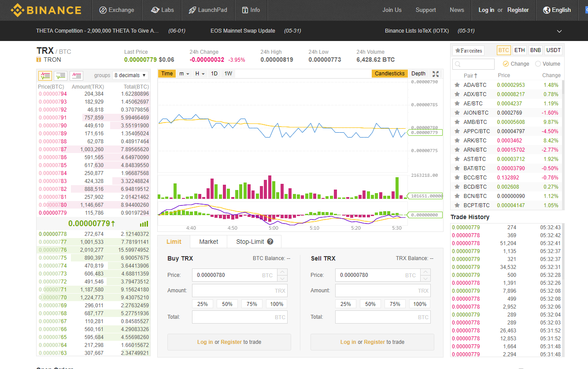Click the market depth bars icon
Image resolution: width=588 pixels, height=369 pixels.
(x=144, y=224)
